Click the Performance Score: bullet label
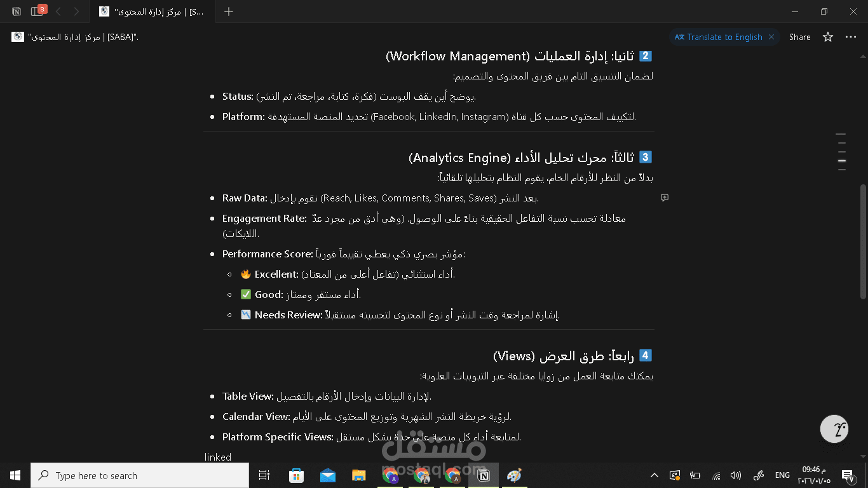Screen dimensions: 868x488 [268, 254]
